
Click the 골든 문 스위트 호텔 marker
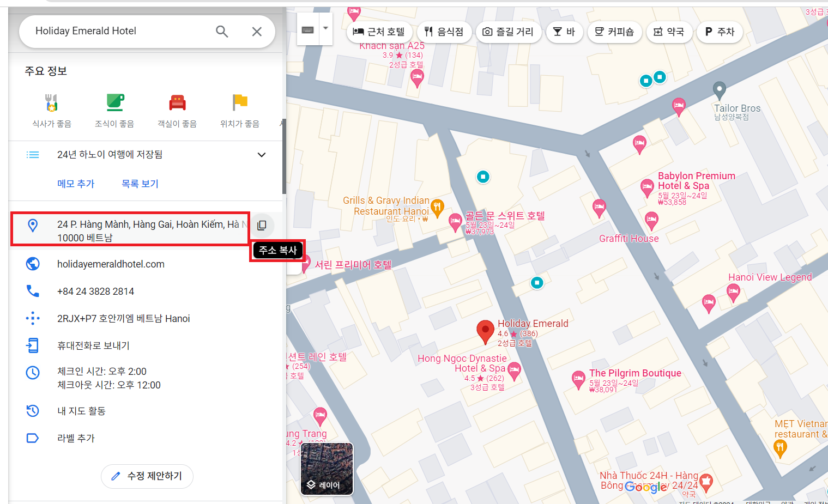(x=455, y=223)
